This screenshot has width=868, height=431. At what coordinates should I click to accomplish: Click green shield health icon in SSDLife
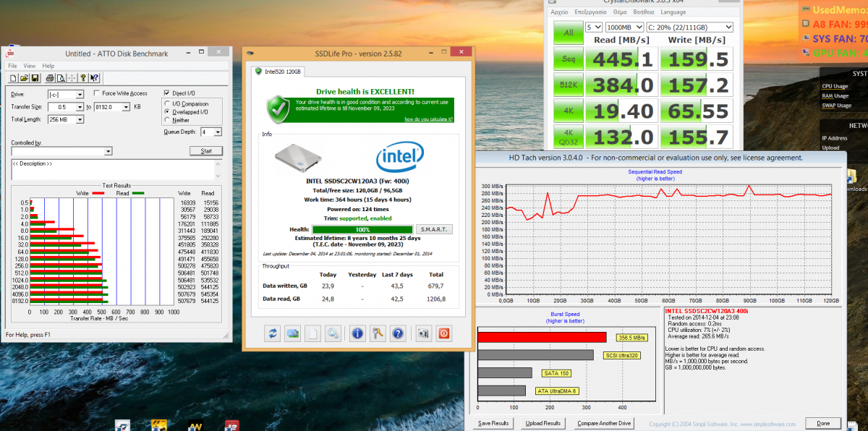(x=278, y=110)
